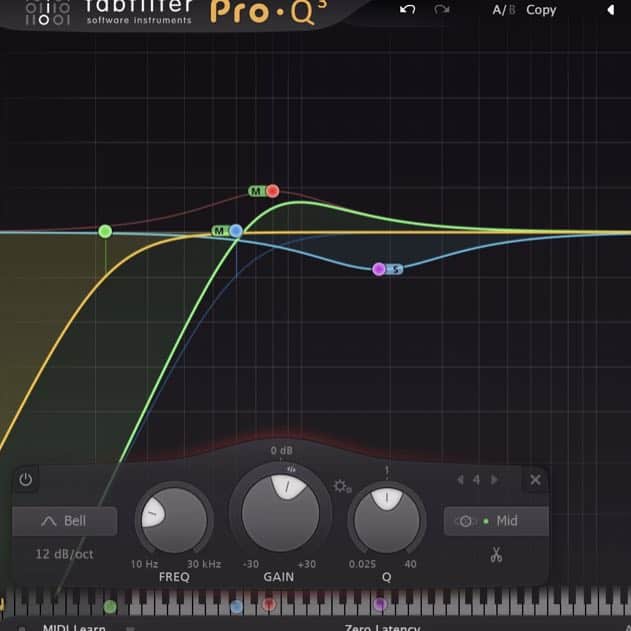Viewport: 631px width, 631px height.
Task: Go to previous band with left arrow
Action: coord(461,479)
